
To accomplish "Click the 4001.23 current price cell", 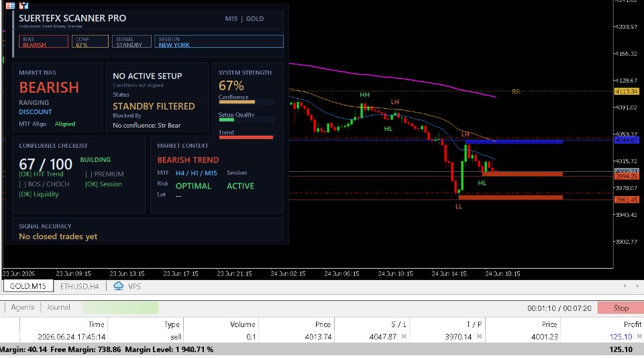I will point(544,337).
